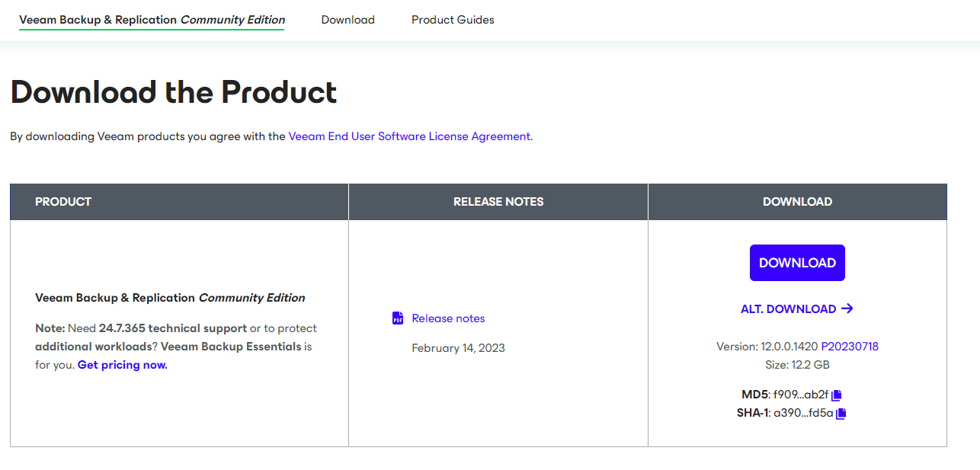The width and height of the screenshot is (980, 470).
Task: Select the February 14, 2023 date text
Action: pyautogui.click(x=458, y=348)
